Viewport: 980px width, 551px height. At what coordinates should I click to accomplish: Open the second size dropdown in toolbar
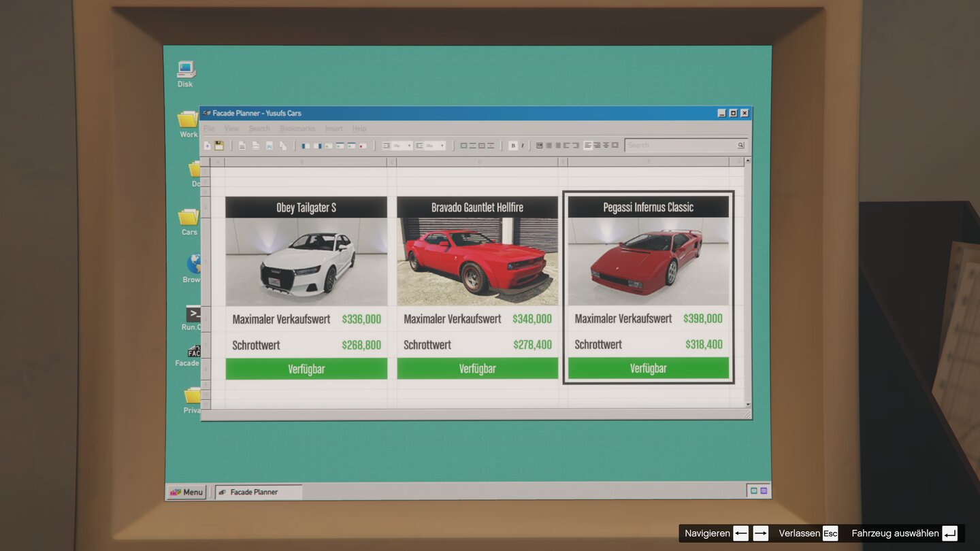[442, 146]
